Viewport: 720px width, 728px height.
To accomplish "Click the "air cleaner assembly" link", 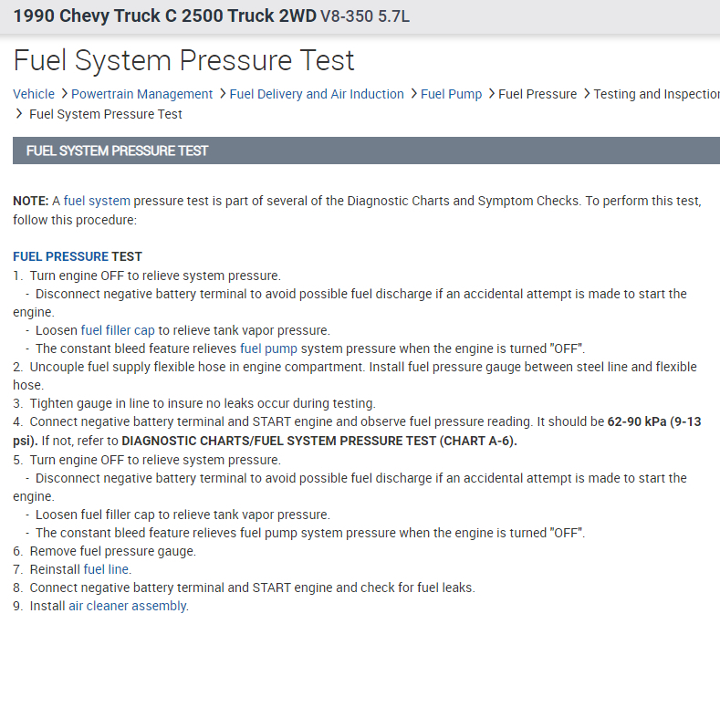I will [x=127, y=606].
